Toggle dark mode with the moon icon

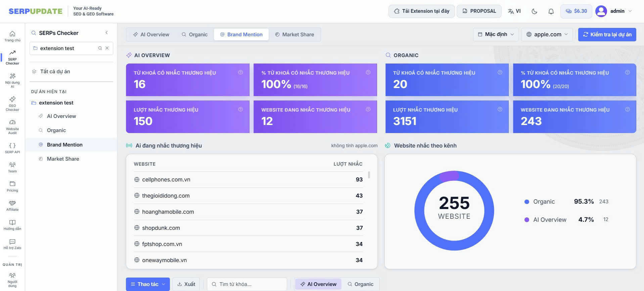pos(535,11)
